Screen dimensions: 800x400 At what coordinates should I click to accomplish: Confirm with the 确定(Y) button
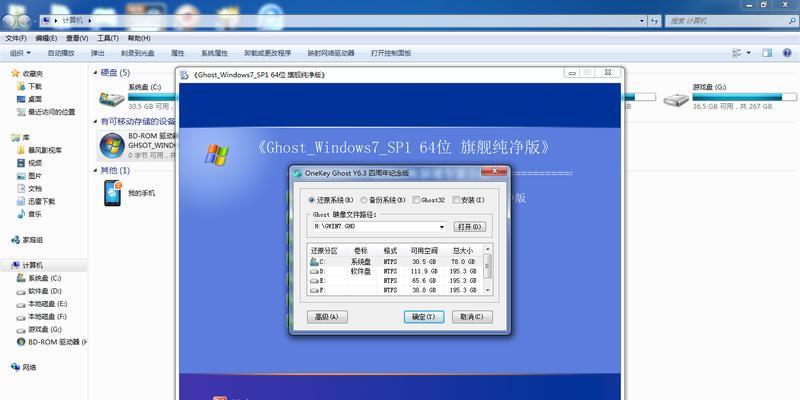coord(423,317)
